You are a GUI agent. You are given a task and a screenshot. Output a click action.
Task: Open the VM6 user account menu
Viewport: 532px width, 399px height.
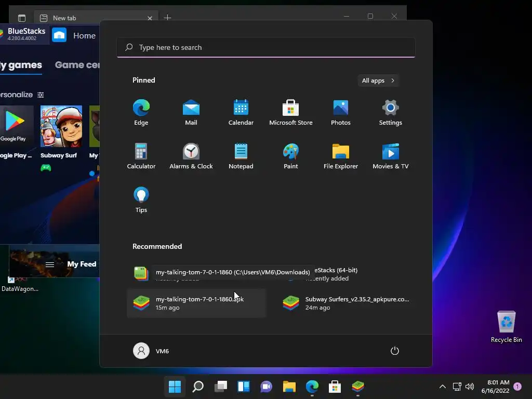pyautogui.click(x=151, y=351)
